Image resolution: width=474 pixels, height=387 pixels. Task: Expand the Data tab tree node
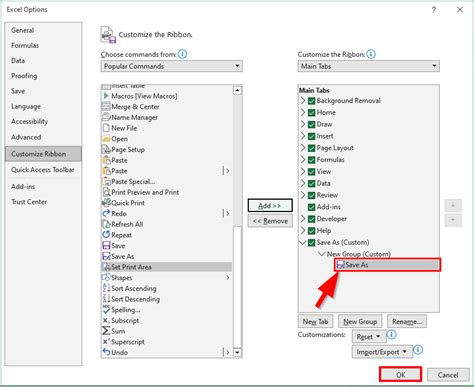pyautogui.click(x=303, y=183)
